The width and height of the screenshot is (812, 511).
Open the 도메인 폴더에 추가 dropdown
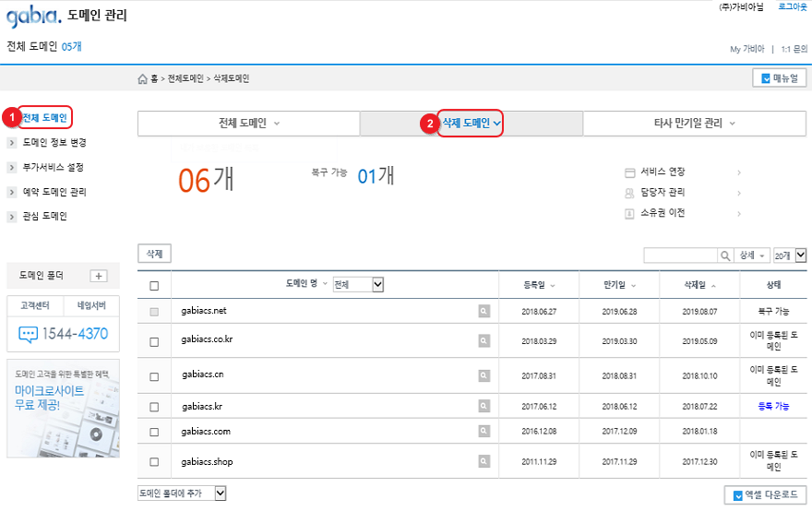coord(182,493)
